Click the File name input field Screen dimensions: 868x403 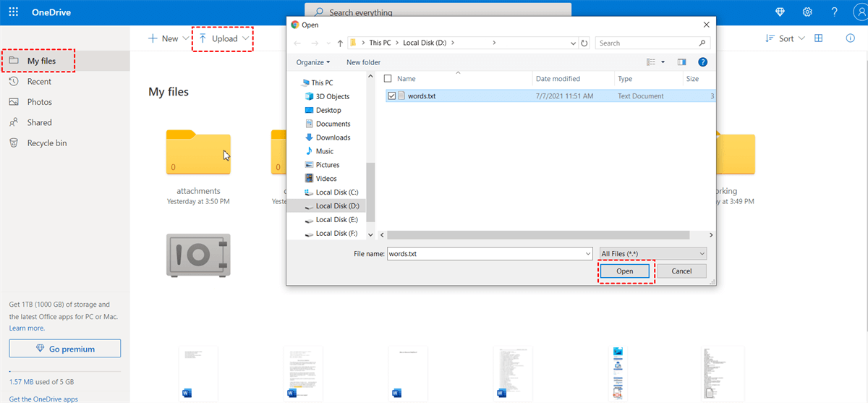click(488, 254)
